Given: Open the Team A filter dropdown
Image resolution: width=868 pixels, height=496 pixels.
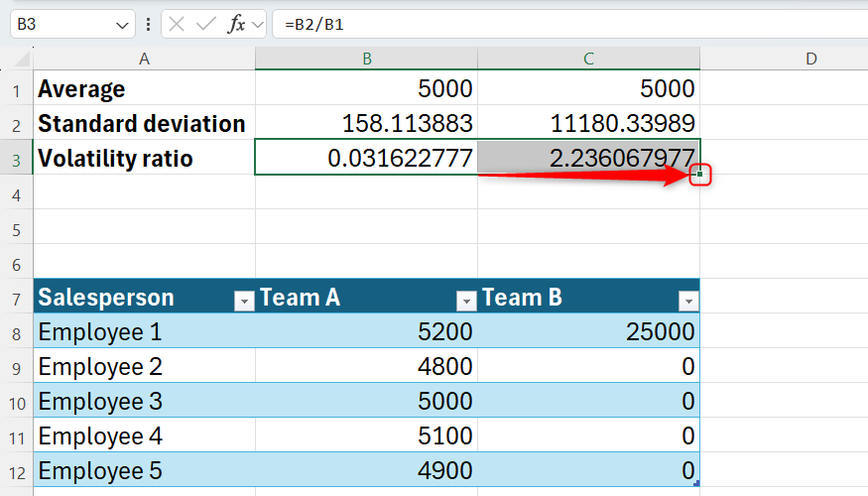Looking at the screenshot, I should [465, 302].
